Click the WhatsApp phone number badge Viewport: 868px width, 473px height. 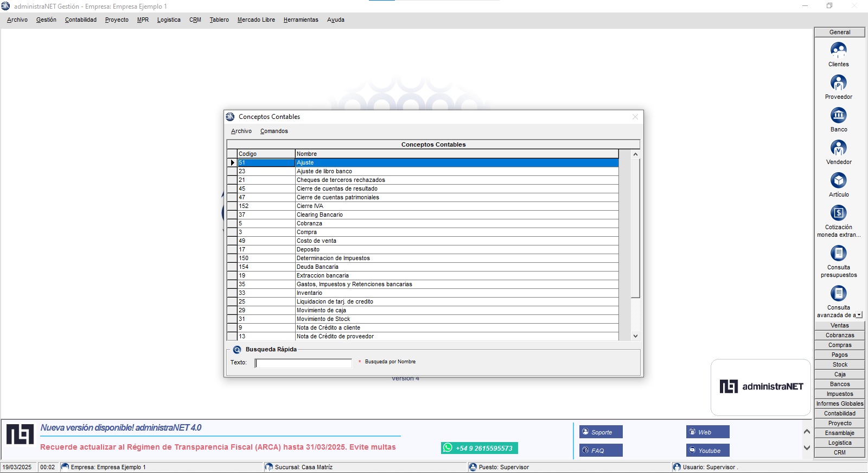point(480,448)
